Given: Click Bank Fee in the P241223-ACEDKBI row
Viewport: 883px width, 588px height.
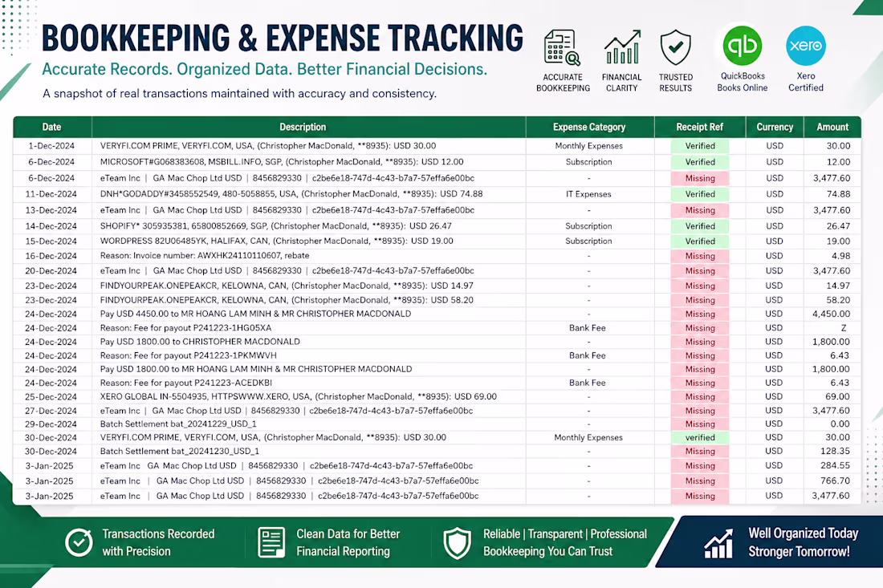Looking at the screenshot, I should (588, 383).
